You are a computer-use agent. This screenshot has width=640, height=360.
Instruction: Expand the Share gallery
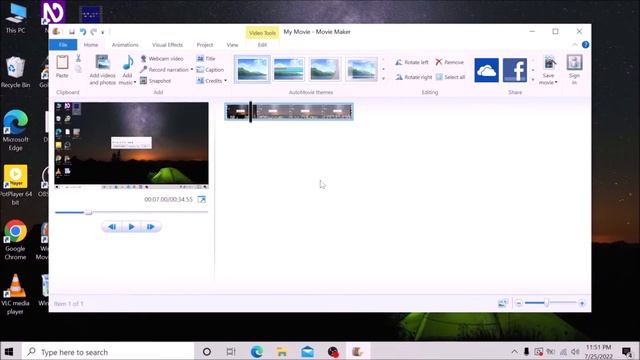533,80
